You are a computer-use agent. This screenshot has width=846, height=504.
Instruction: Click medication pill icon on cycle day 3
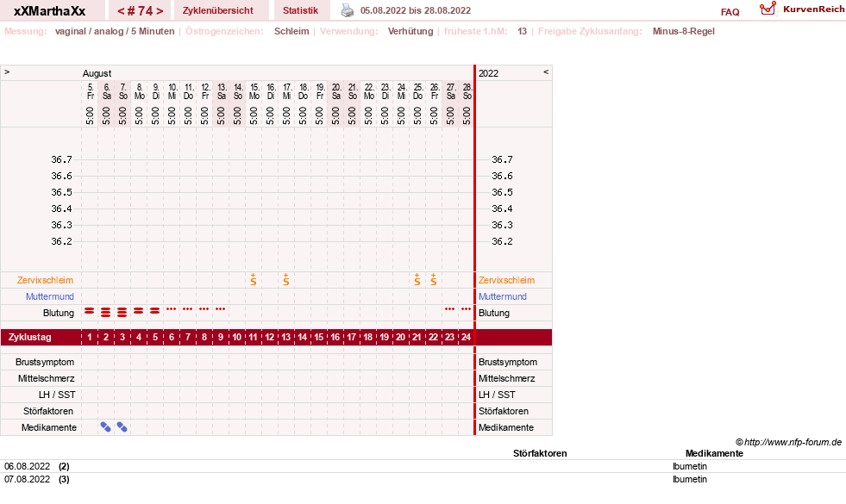click(122, 427)
